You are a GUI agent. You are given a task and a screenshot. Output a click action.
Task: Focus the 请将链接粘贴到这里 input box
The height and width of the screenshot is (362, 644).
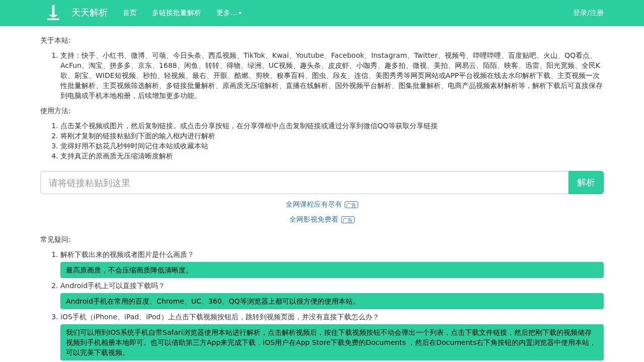tap(304, 183)
